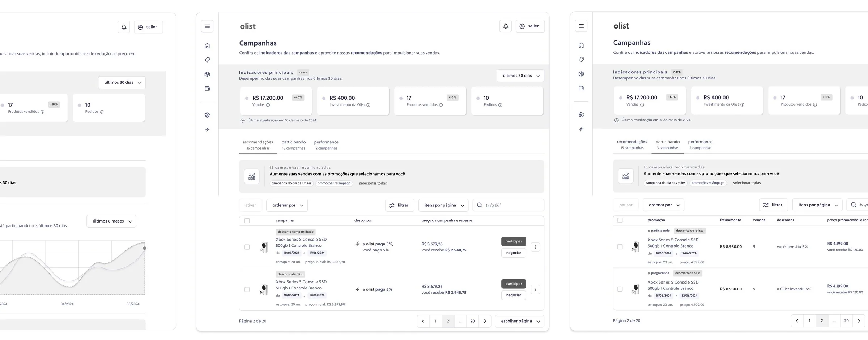Viewport: 868px width, 340px height.
Task: Open ordenar por dropdown in middle panel
Action: click(287, 205)
